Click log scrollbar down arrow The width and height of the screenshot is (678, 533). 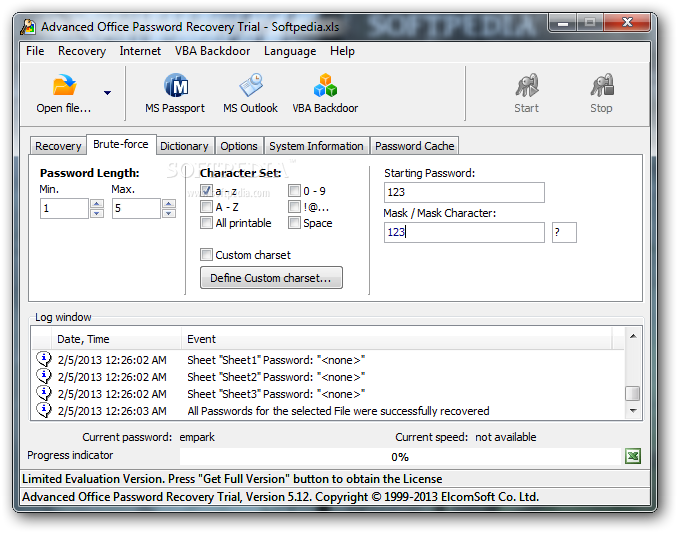click(633, 410)
